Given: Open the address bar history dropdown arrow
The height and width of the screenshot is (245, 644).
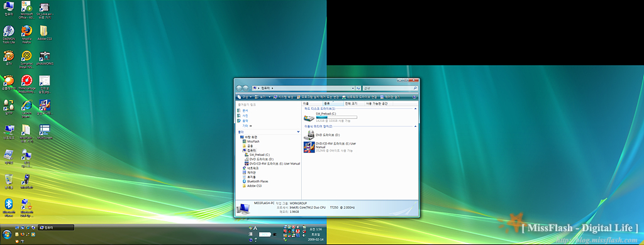Looking at the screenshot, I should [x=353, y=88].
